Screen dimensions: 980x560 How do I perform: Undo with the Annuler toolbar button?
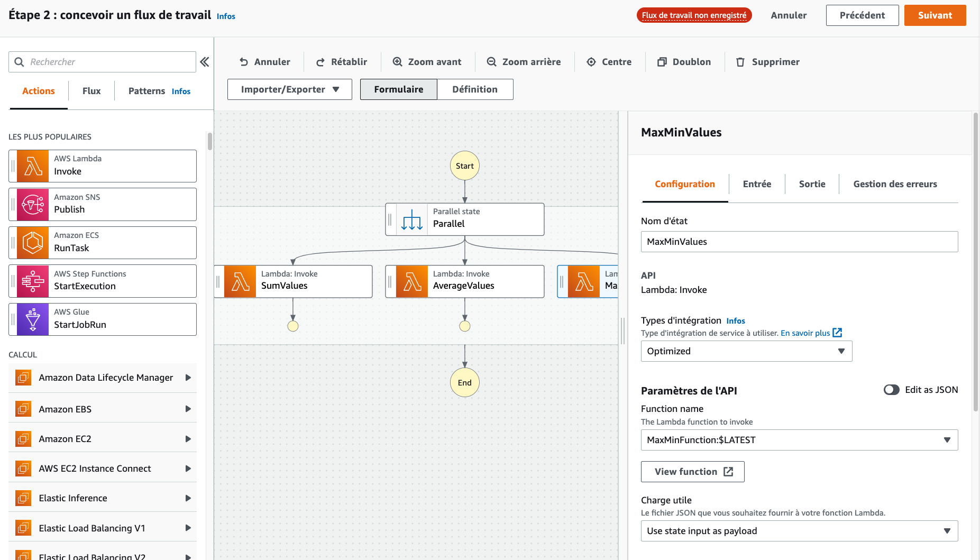point(265,62)
